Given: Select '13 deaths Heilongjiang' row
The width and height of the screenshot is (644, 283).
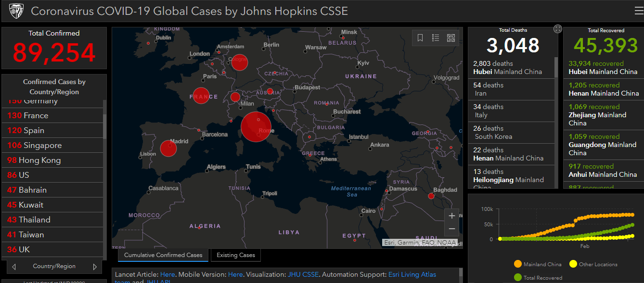Looking at the screenshot, I should coord(511,177).
